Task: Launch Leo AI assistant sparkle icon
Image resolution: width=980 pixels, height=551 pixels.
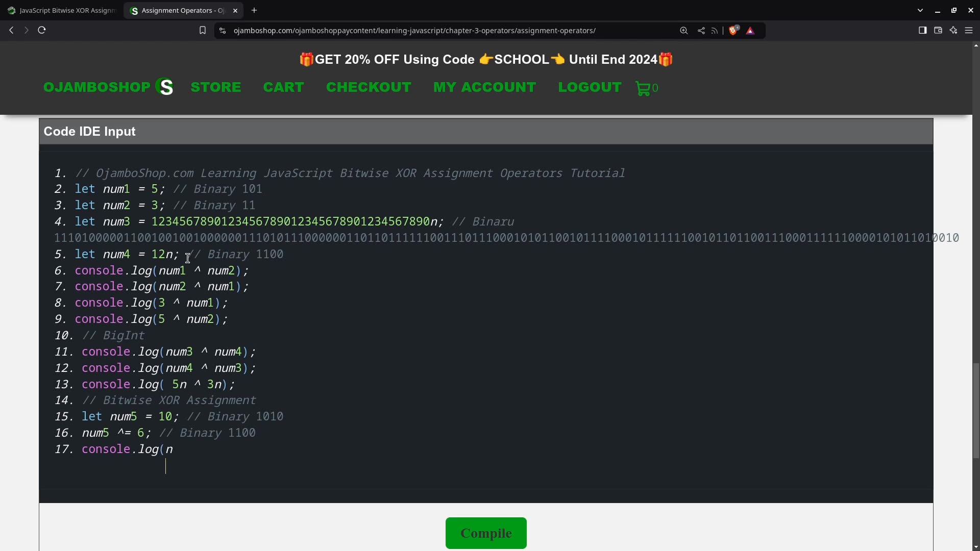Action: tap(953, 30)
